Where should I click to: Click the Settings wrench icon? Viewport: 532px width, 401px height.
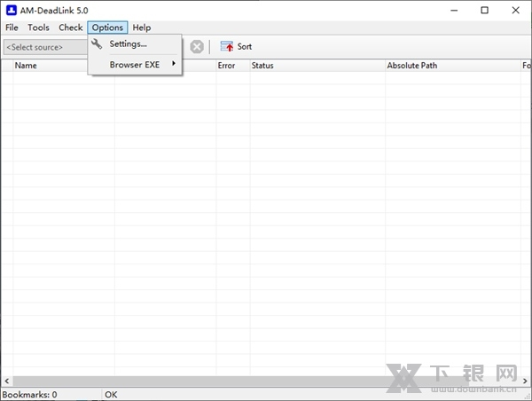click(x=98, y=44)
